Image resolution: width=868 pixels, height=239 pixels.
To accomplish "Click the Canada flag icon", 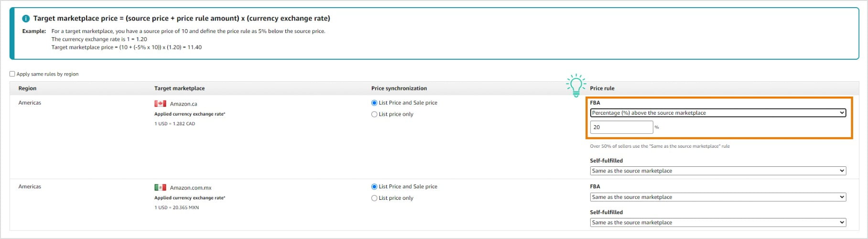I will point(160,104).
